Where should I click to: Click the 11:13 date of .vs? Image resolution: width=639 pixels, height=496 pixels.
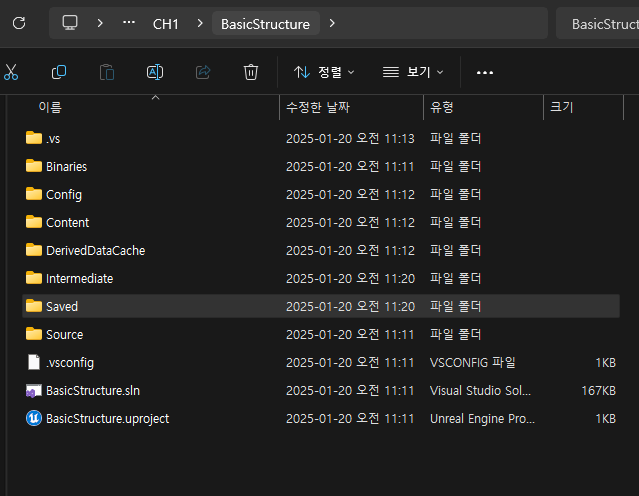point(350,139)
